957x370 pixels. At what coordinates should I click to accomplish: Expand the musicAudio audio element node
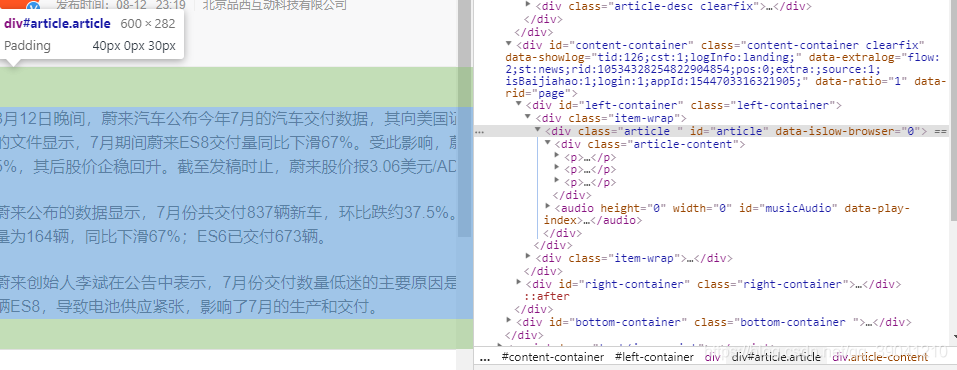click(548, 207)
